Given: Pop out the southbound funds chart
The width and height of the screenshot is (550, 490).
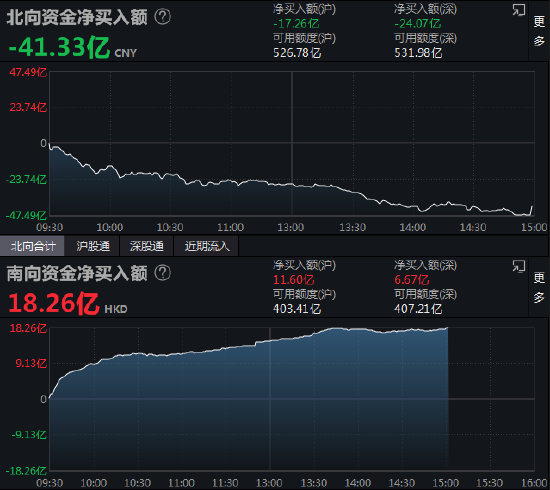Looking at the screenshot, I should [518, 266].
